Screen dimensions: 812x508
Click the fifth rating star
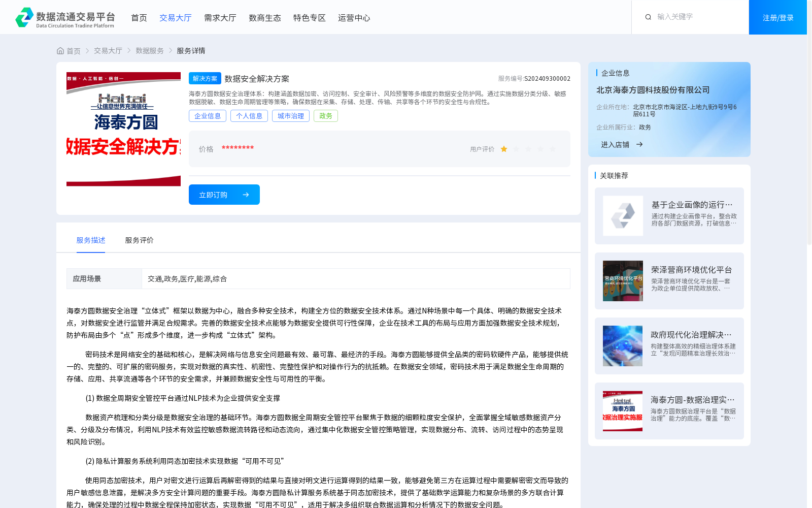click(553, 149)
